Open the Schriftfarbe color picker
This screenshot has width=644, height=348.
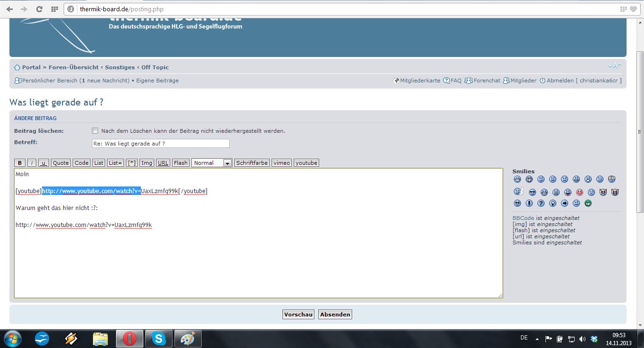click(252, 163)
